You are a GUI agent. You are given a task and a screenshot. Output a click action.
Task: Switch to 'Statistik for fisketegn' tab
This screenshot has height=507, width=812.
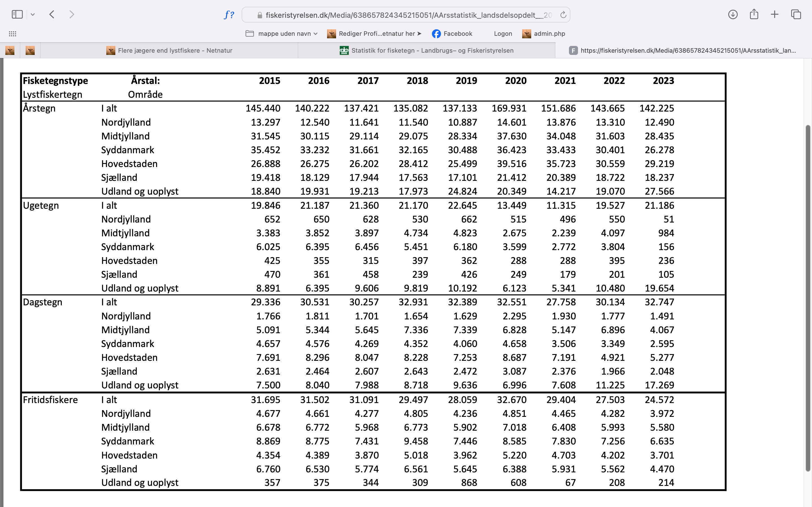[427, 51]
